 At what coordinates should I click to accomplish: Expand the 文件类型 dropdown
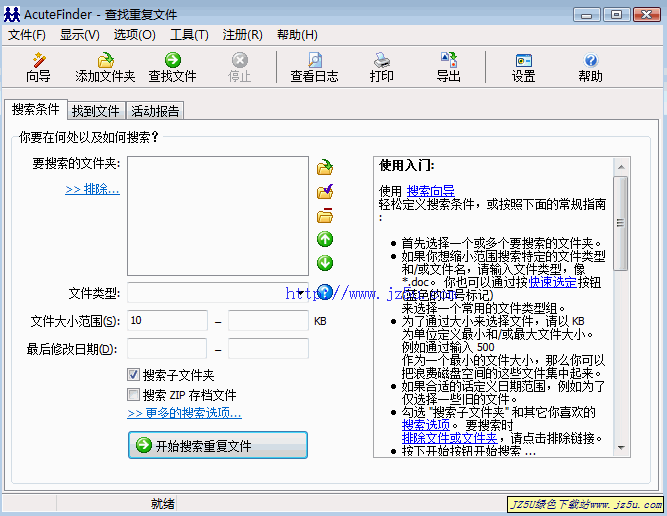tap(301, 293)
